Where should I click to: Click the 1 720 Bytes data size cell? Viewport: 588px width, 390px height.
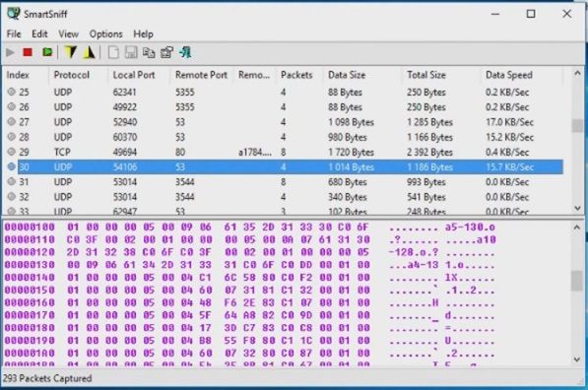(x=352, y=152)
